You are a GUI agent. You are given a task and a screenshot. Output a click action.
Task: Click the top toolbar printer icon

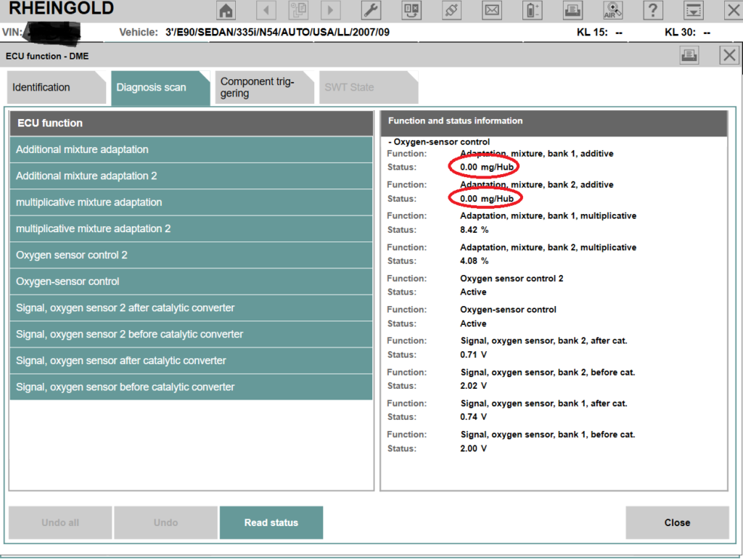tap(572, 10)
